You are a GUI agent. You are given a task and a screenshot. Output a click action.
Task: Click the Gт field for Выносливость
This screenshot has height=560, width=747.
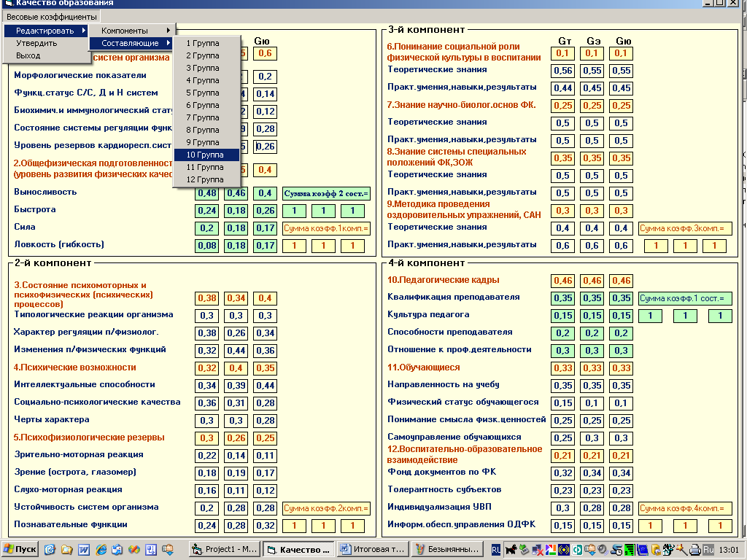point(206,193)
